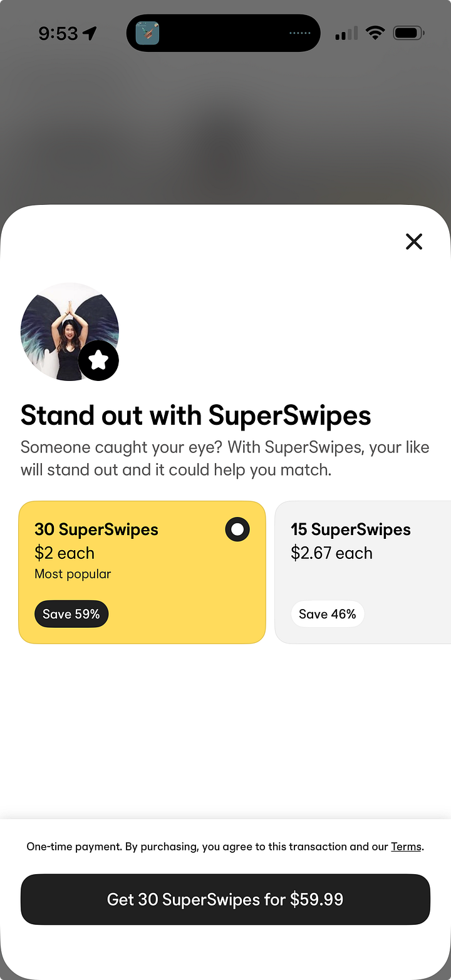Viewport: 451px width, 980px height.
Task: Open the app icon inside the Dynamic Island
Action: point(147,33)
